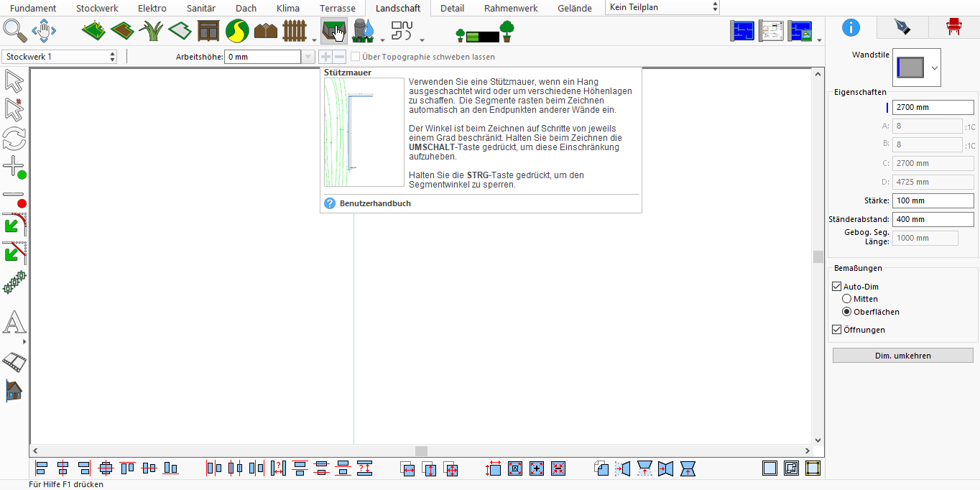Click the small house icon in left toolbar

(14, 390)
